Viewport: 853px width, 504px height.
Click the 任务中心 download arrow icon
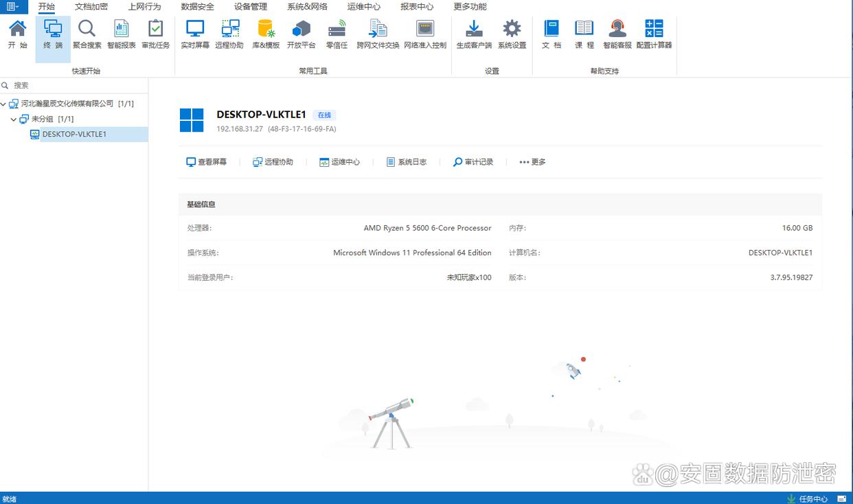791,499
